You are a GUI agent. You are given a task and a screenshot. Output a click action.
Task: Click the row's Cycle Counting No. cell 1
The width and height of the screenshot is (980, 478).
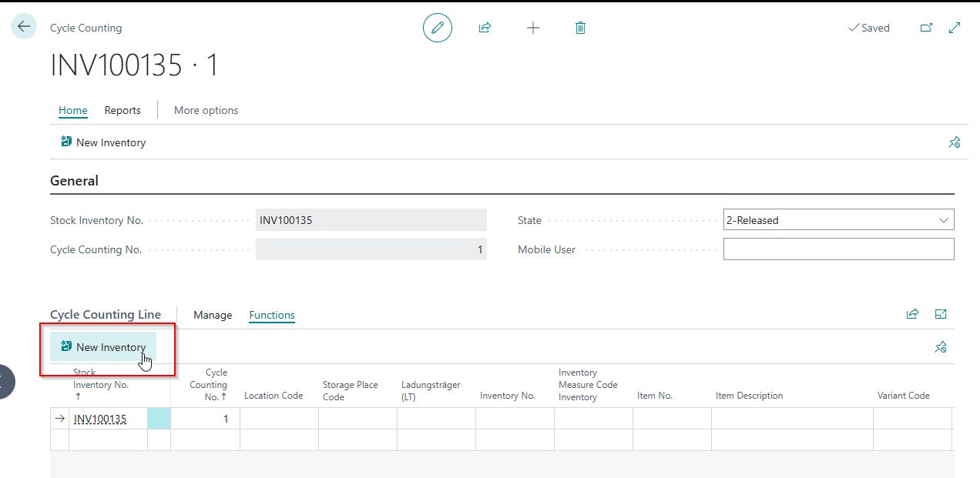tap(205, 419)
